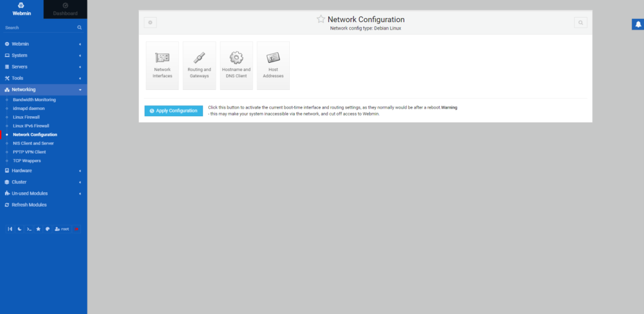
Task: Click Refresh Modules in the sidebar
Action: pyautogui.click(x=43, y=205)
